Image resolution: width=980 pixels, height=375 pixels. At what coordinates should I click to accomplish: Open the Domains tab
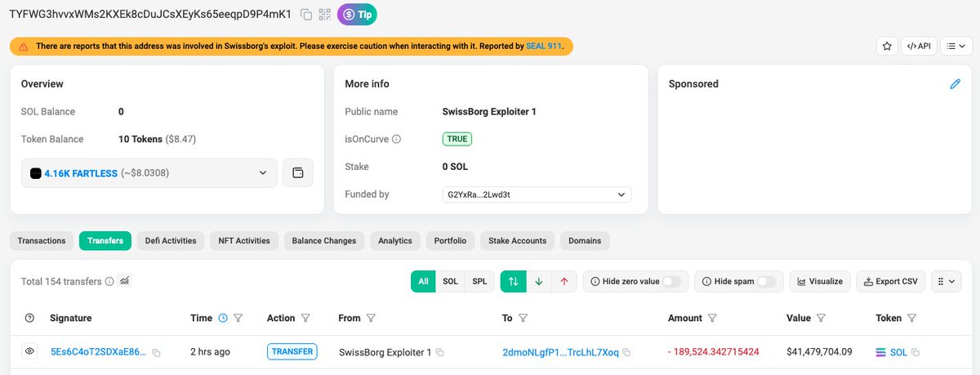[x=585, y=241]
